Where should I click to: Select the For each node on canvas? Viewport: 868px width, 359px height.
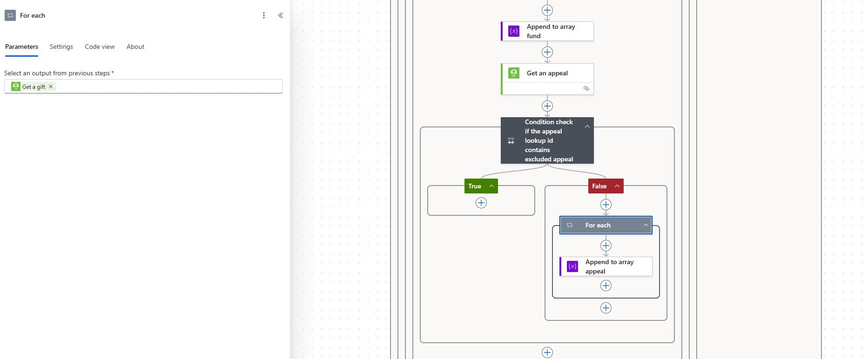(x=606, y=225)
